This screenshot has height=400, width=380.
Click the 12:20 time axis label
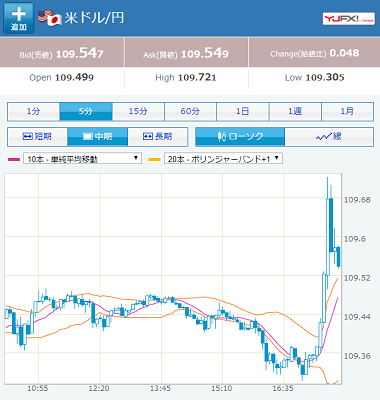pyautogui.click(x=99, y=388)
